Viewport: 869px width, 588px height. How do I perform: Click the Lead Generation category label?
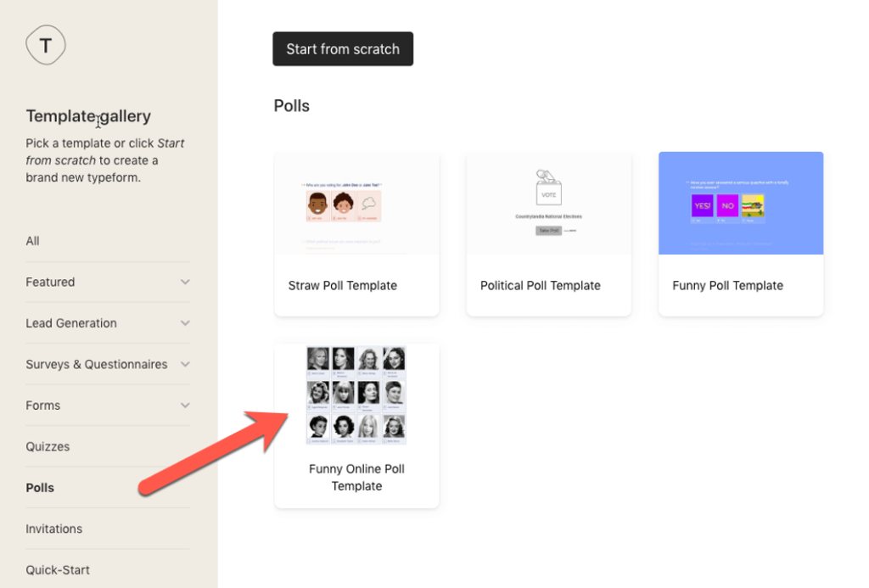tap(71, 322)
